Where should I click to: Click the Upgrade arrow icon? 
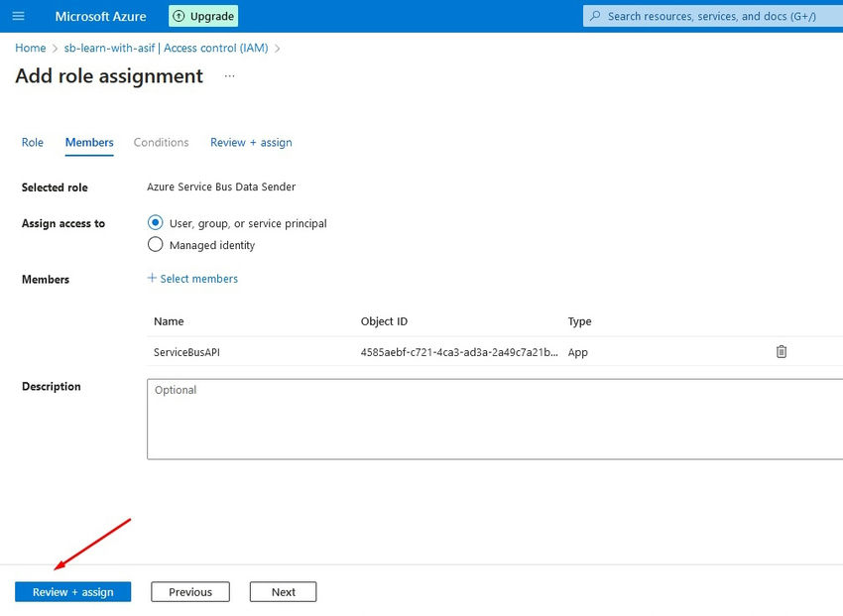[179, 16]
